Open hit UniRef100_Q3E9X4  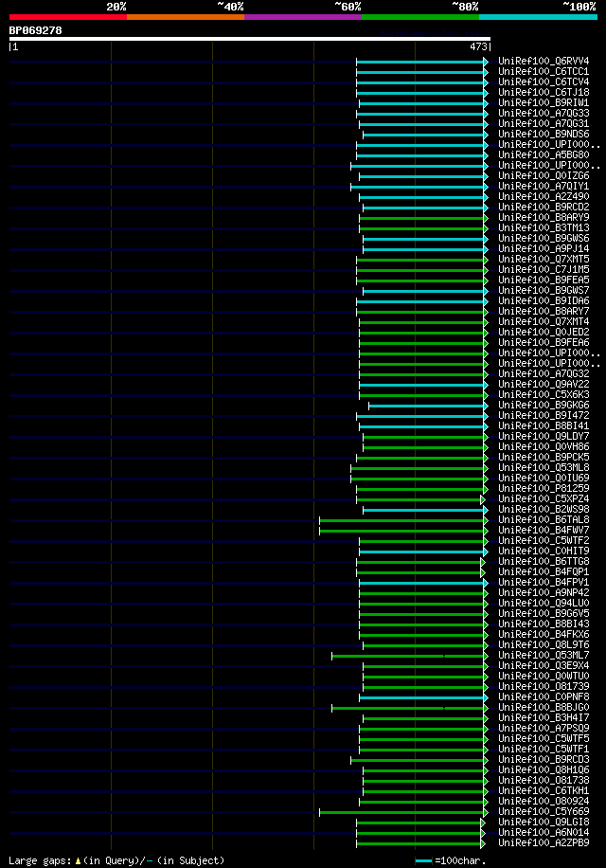544,665
